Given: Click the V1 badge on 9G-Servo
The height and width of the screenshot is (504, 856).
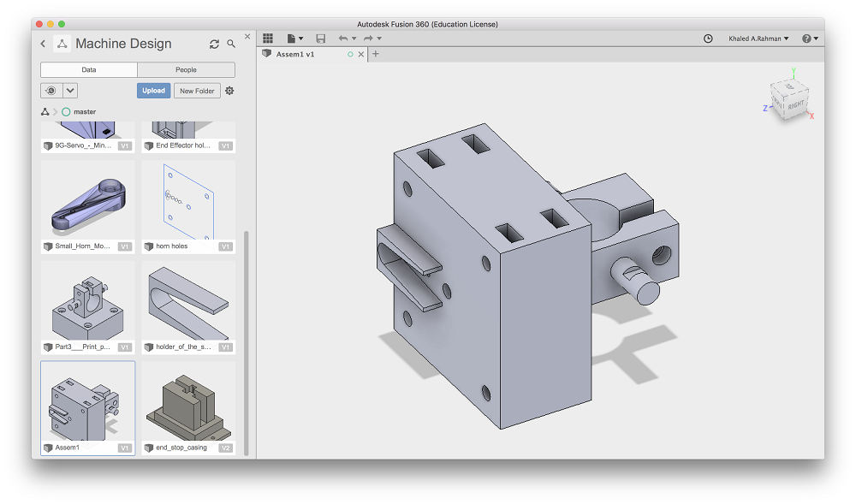Looking at the screenshot, I should click(x=125, y=145).
